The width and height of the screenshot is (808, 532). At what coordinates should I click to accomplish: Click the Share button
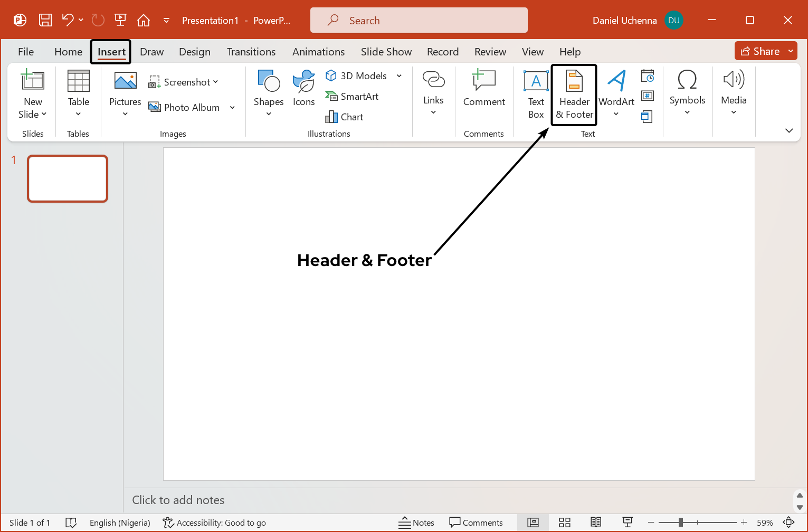click(762, 51)
